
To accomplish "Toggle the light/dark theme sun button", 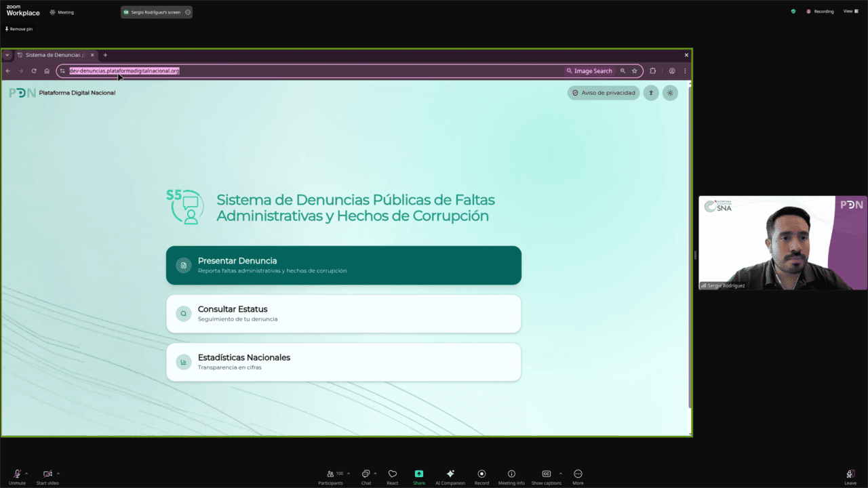I will click(670, 93).
